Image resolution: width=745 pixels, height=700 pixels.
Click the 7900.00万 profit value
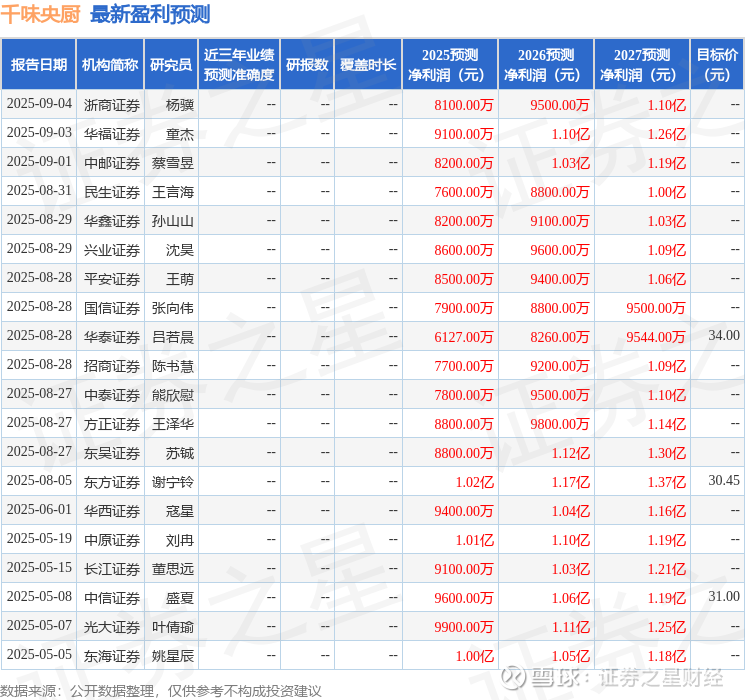(x=464, y=307)
